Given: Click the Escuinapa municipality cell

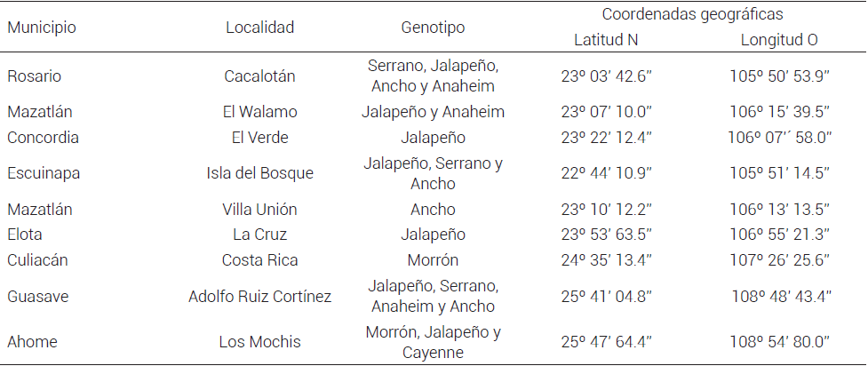Looking at the screenshot, I should (x=44, y=173).
